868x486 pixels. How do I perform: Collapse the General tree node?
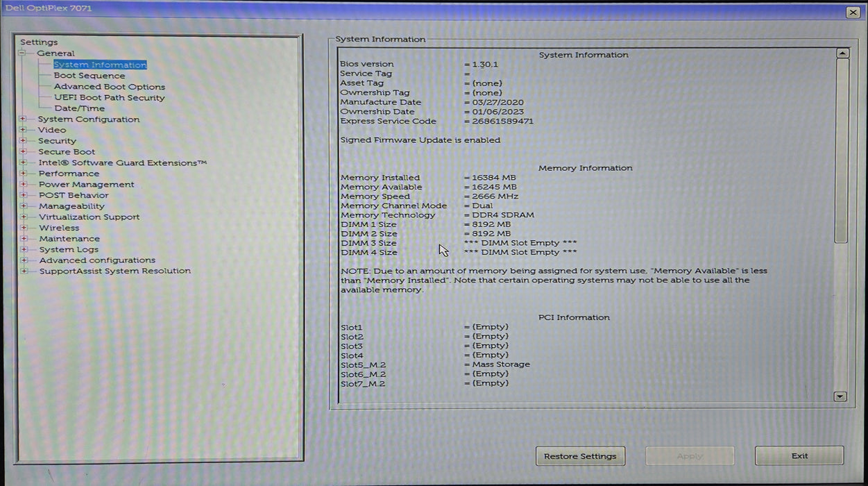[22, 53]
